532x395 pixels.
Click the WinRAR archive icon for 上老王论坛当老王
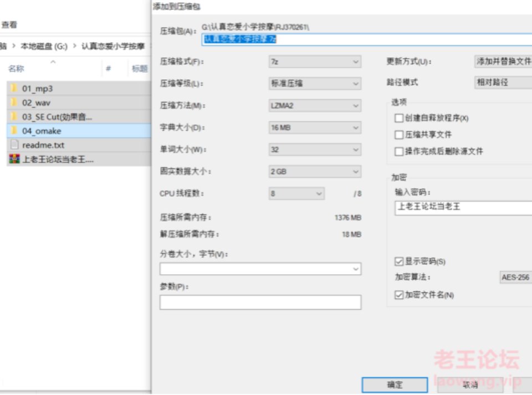click(14, 159)
